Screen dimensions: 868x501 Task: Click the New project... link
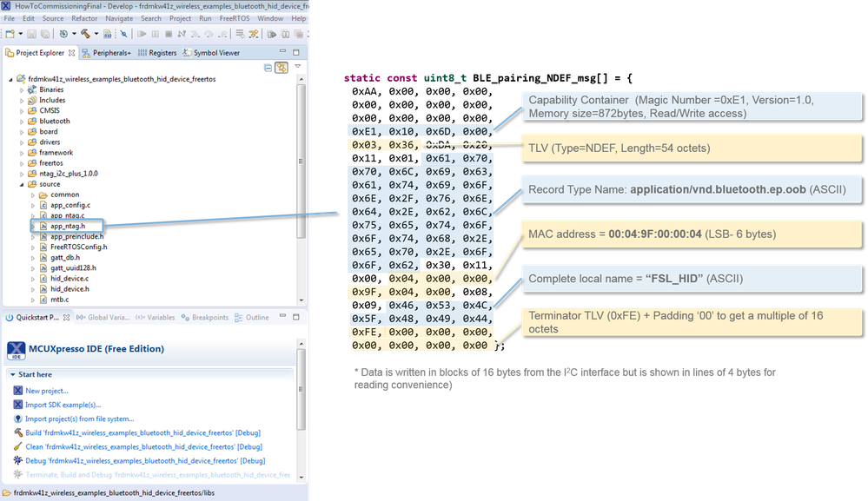point(47,391)
